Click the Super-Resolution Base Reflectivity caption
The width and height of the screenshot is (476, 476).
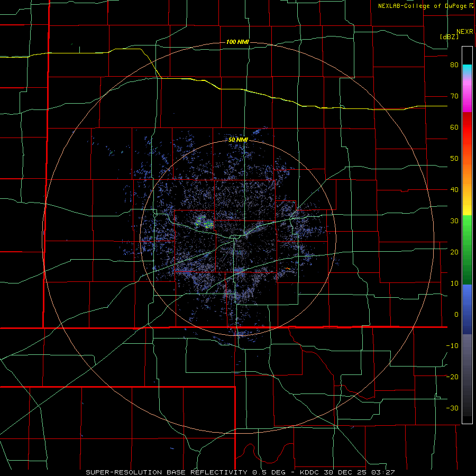(240, 472)
